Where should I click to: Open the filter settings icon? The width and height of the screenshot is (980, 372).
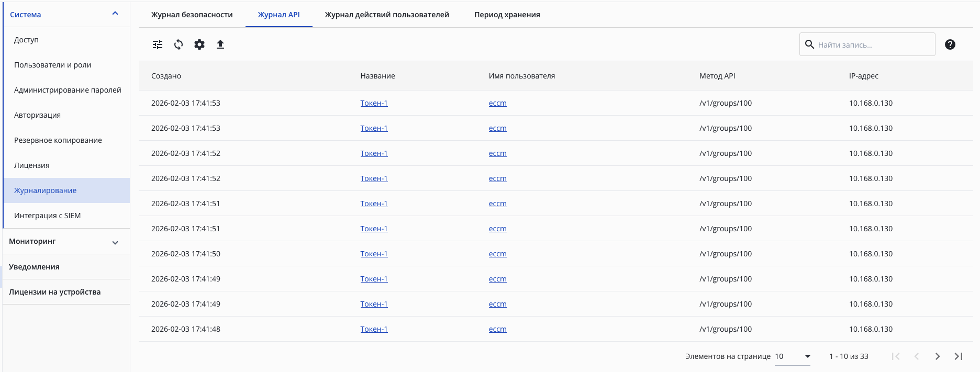158,44
